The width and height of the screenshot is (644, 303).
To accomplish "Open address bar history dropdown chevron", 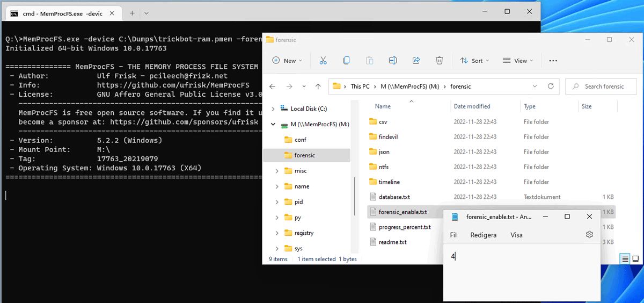I will coord(535,86).
